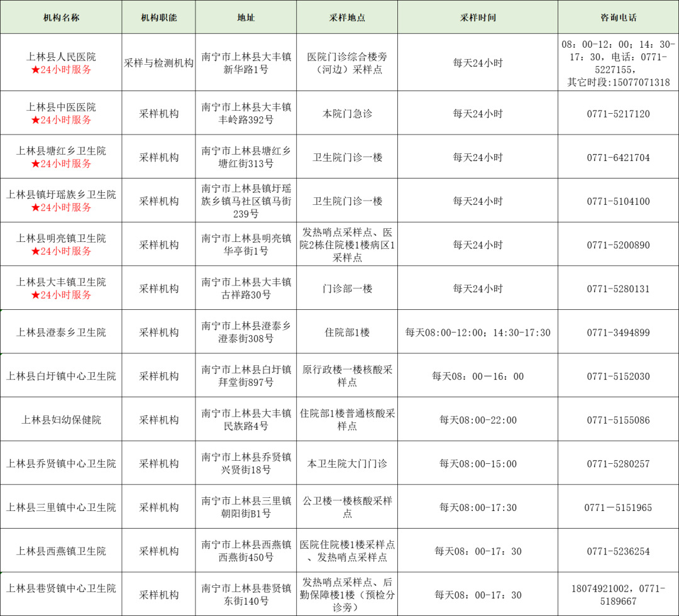Click the 机构职能 column header
The height and width of the screenshot is (616, 679).
coord(158,18)
